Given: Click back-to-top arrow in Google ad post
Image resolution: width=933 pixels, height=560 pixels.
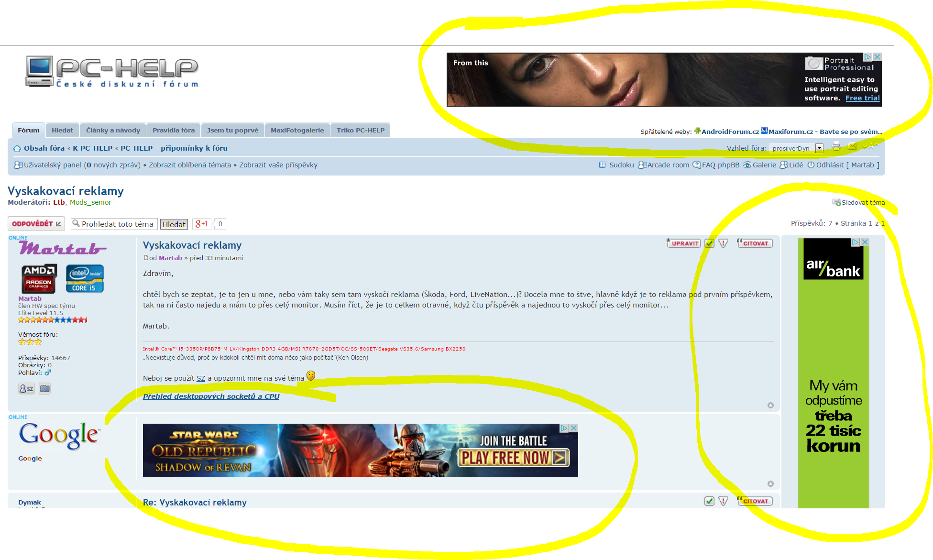Looking at the screenshot, I should 770,484.
